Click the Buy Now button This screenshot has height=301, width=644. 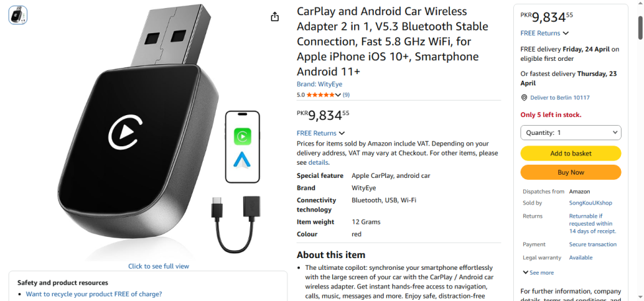pyautogui.click(x=571, y=172)
